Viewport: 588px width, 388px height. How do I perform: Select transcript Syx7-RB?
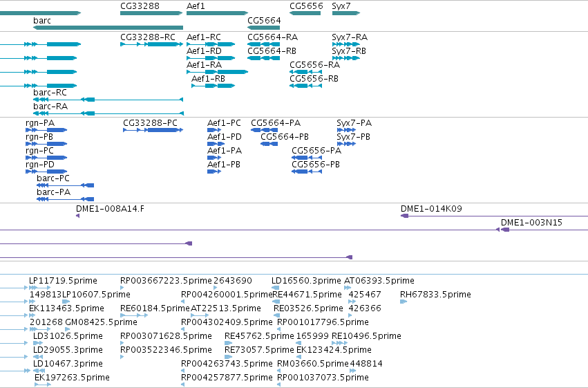tap(349, 51)
